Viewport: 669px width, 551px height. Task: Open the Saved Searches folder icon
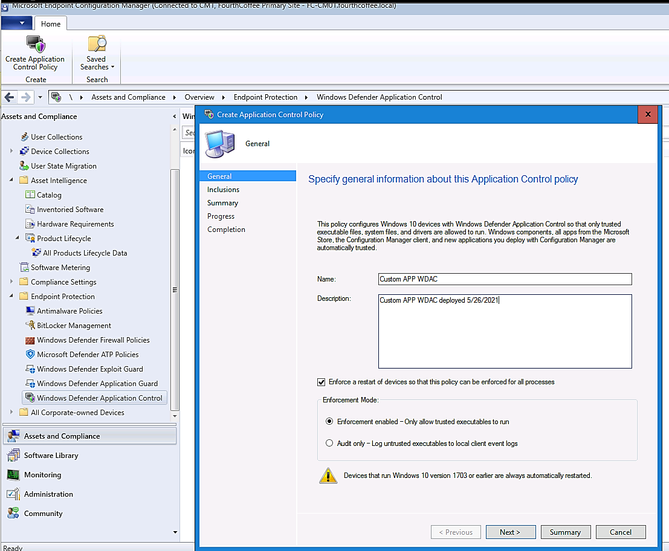pos(97,44)
